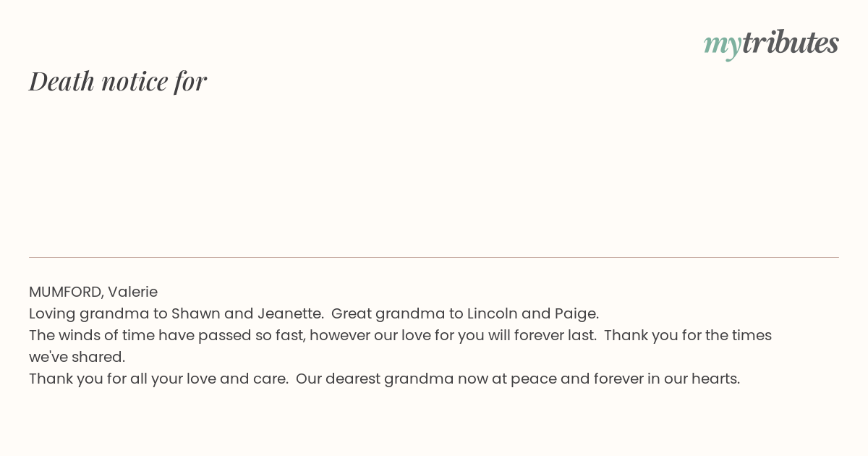Click the horizontal divider line
Image resolution: width=868 pixels, height=456 pixels.
pos(434,257)
